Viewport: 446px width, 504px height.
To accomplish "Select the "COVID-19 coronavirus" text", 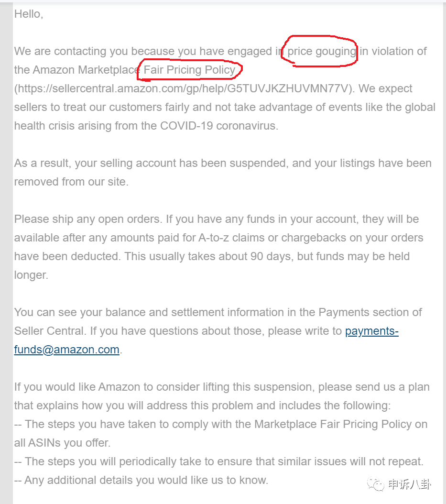I will pyautogui.click(x=219, y=126).
